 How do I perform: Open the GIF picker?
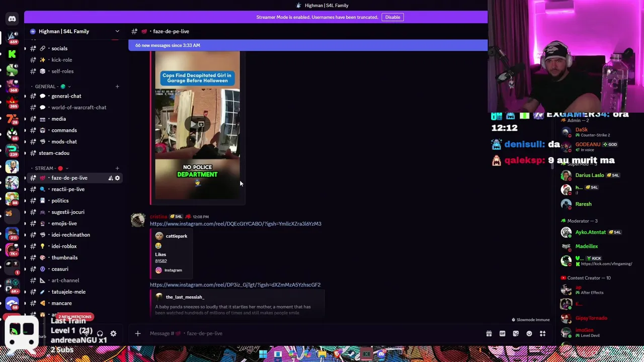[502, 333]
